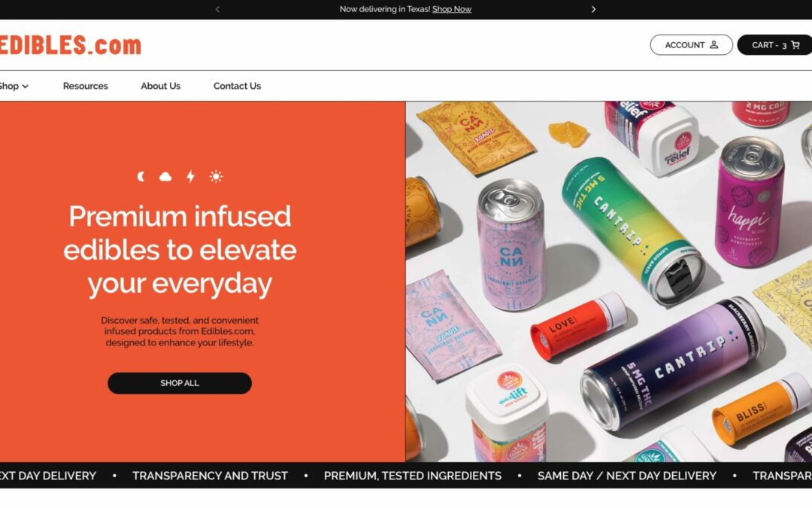Click the crescent moon icon
Screen dimensions: 812x508
pyautogui.click(x=141, y=177)
